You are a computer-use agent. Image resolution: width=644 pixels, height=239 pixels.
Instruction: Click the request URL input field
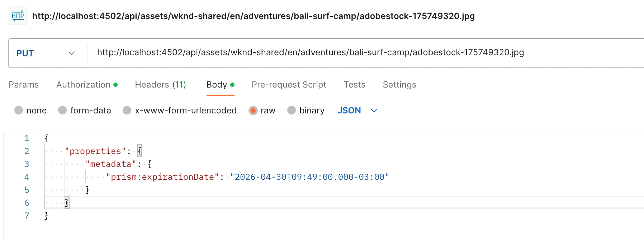(x=310, y=53)
